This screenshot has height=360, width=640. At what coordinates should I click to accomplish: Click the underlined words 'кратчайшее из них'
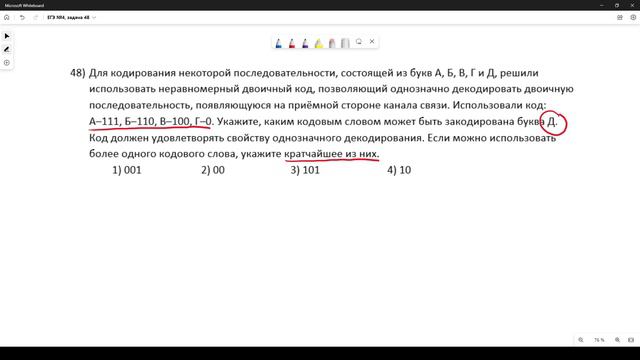[x=331, y=154]
